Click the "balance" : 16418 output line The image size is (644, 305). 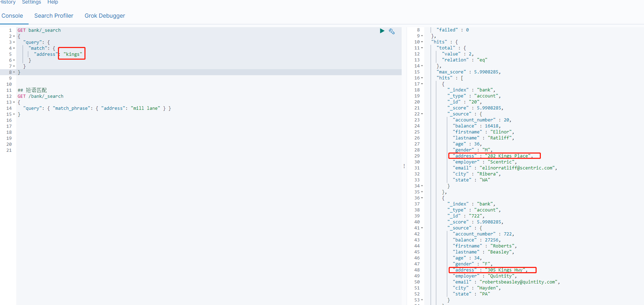tap(477, 126)
